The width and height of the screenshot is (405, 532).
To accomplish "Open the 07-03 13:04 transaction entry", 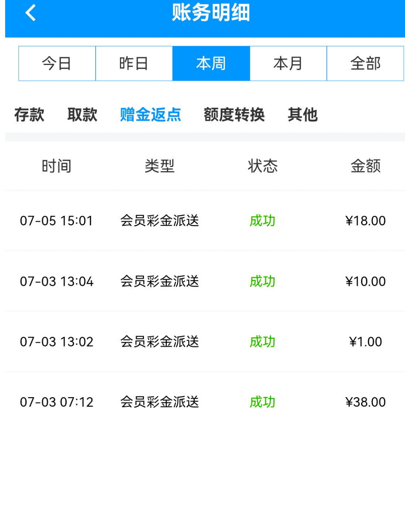I will [x=56, y=282].
